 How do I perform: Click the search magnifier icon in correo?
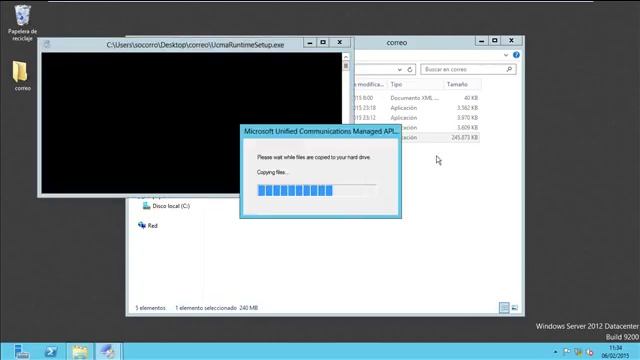tap(509, 69)
